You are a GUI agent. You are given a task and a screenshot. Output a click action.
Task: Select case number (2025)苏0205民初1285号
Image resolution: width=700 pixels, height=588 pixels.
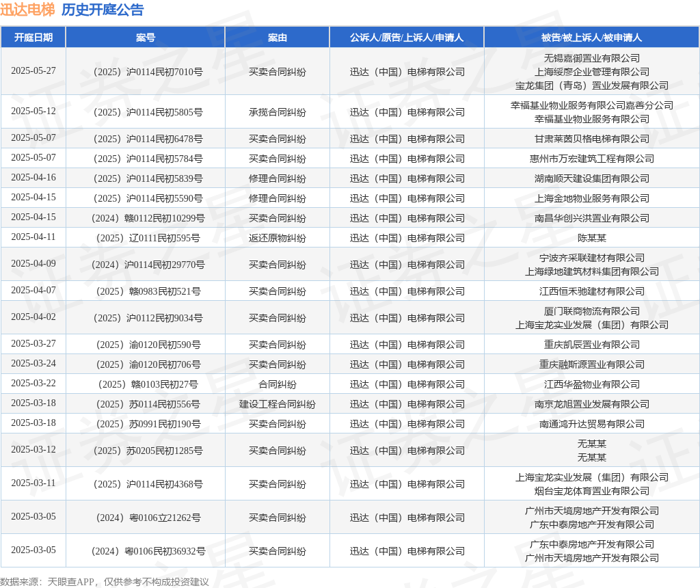148,451
